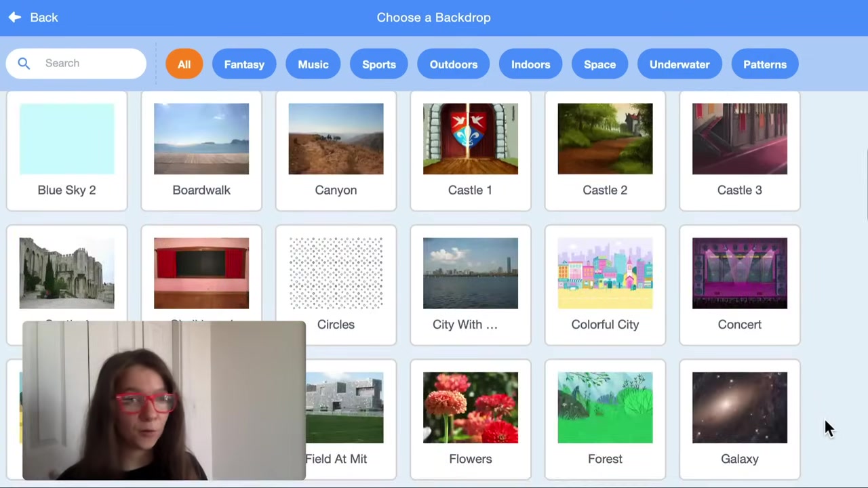Filter backdrops by Fantasy
Screen dimensions: 868x488
pyautogui.click(x=244, y=64)
